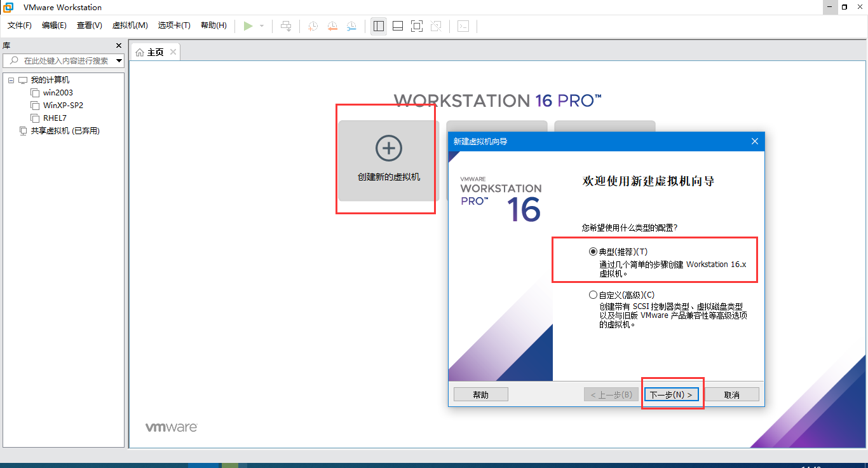
Task: Open the 选项卡(T) menu
Action: pos(175,25)
